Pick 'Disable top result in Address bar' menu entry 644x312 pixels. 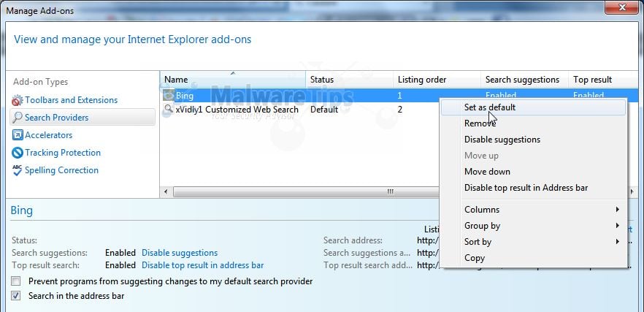click(533, 188)
